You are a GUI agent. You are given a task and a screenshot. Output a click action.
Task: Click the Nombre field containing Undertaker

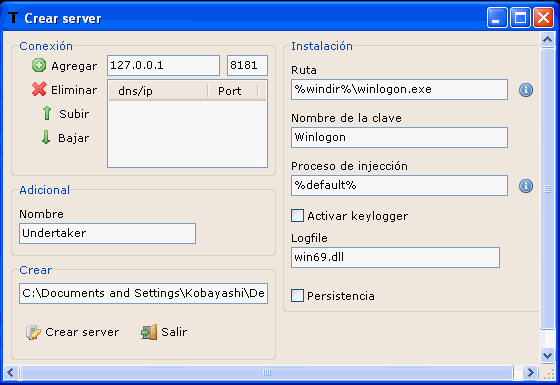108,234
